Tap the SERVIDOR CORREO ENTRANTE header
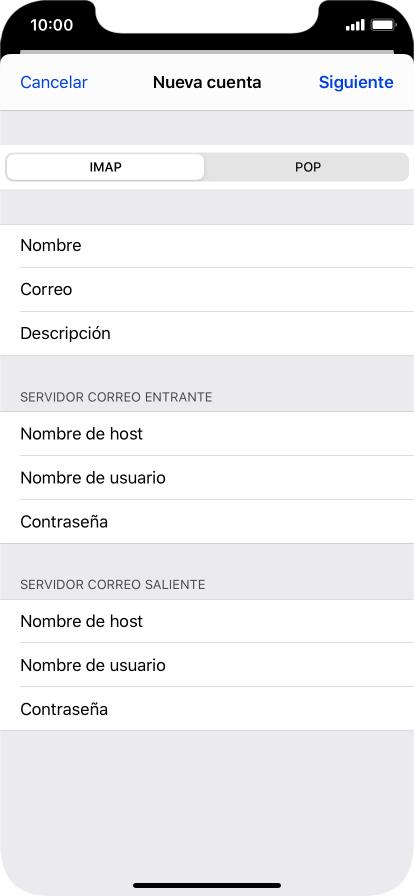Screen dimensions: 414x896 click(116, 397)
